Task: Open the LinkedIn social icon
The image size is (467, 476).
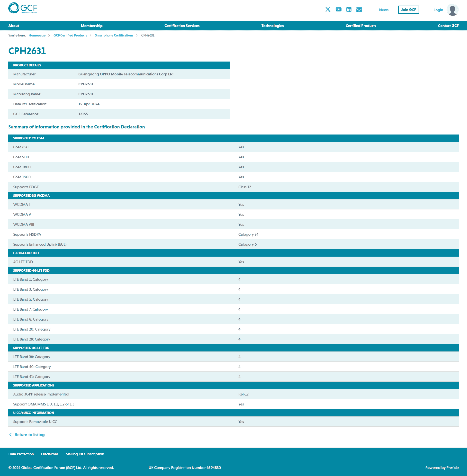Action: click(349, 9)
